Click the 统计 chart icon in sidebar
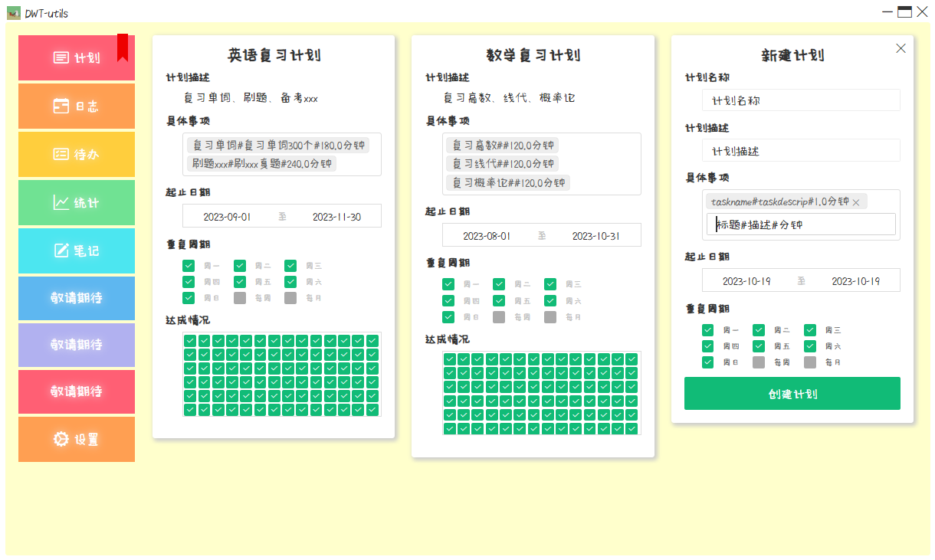935x560 pixels. (x=61, y=202)
